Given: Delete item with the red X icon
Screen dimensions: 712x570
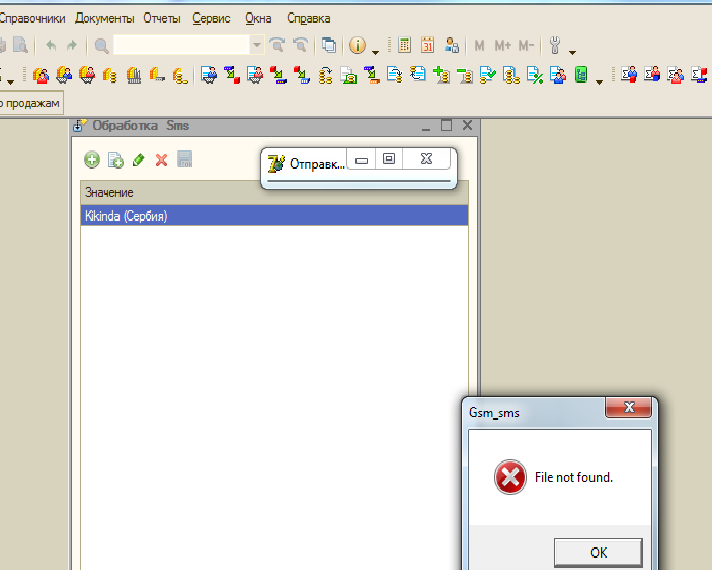Looking at the screenshot, I should 161,160.
